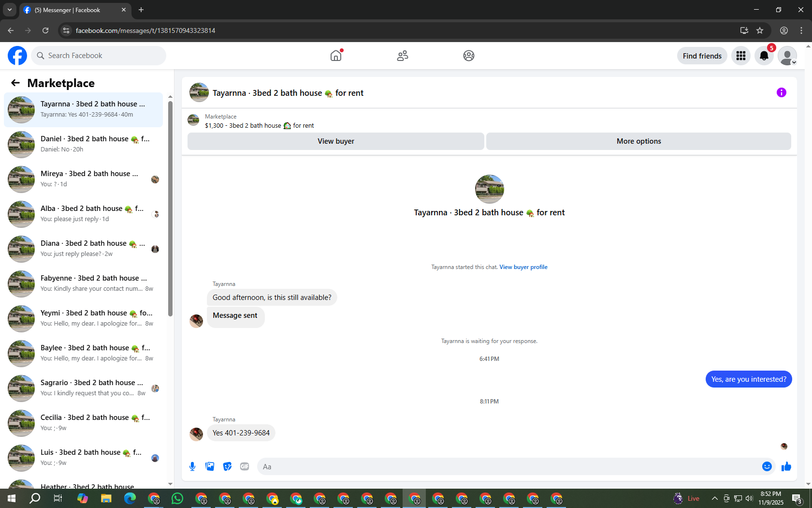The image size is (812, 508).
Task: Open Fabyenne conversation in list
Action: coord(83,284)
